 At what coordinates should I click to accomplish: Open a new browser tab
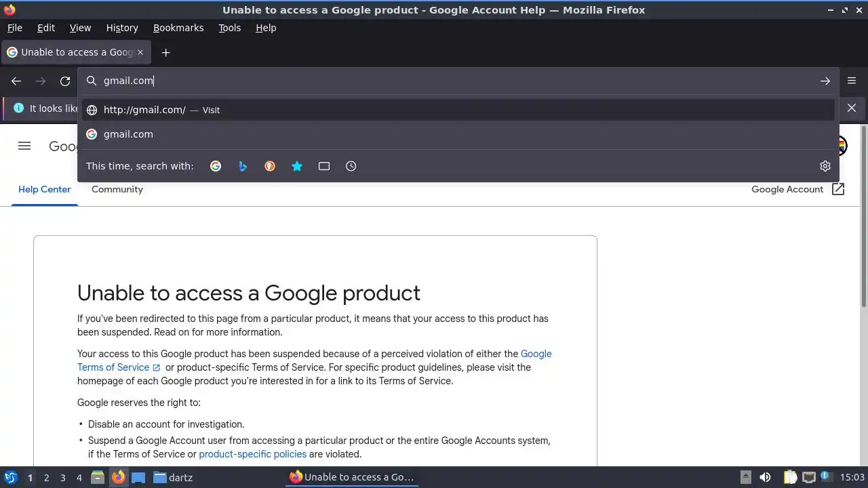point(165,52)
